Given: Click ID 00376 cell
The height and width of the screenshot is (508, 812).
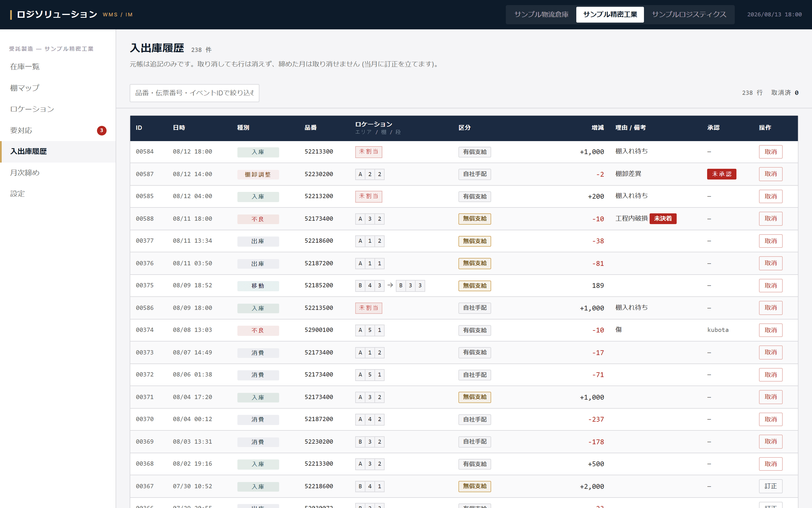Looking at the screenshot, I should (x=145, y=263).
